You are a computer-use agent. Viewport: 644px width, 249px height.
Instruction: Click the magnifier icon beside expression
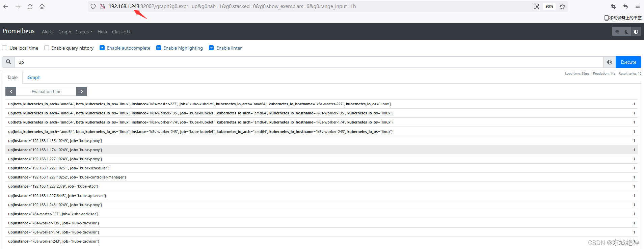point(8,62)
